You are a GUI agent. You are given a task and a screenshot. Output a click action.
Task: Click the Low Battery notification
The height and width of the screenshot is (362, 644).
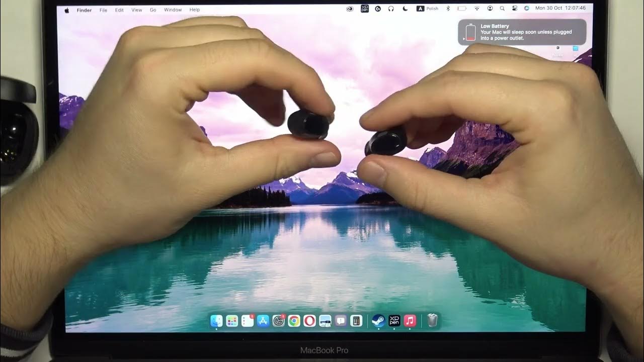522,32
